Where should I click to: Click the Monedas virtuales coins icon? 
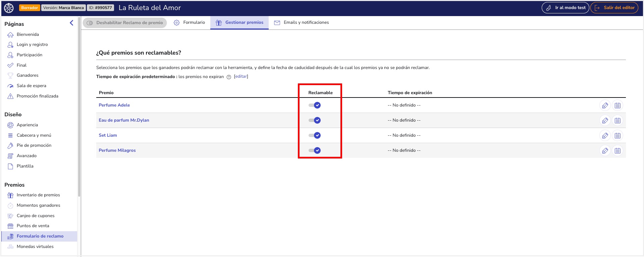(10, 247)
